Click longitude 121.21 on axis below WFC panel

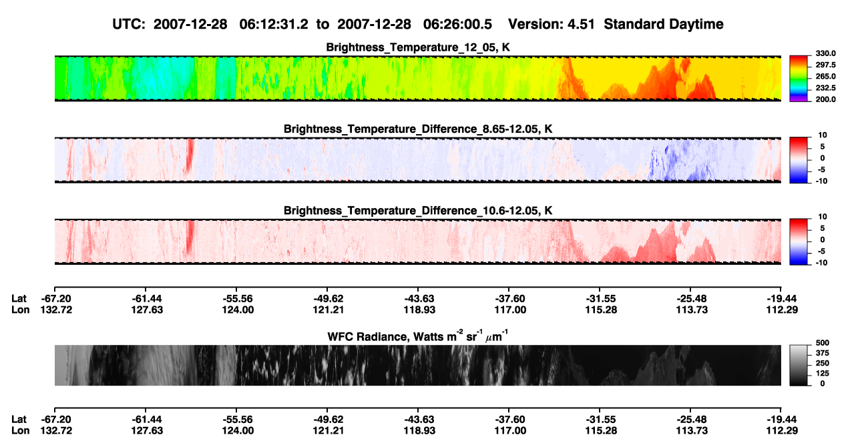coord(329,430)
